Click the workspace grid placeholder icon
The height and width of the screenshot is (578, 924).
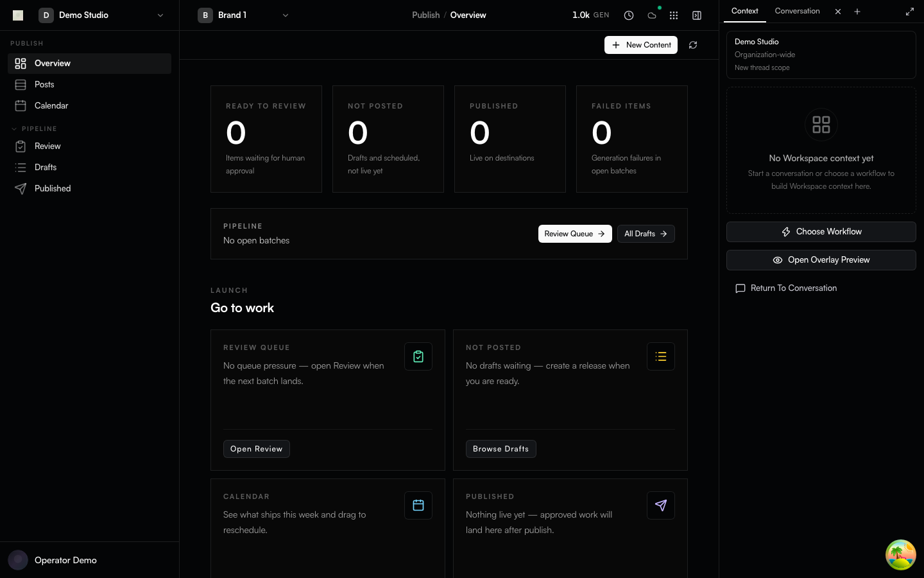pos(821,125)
